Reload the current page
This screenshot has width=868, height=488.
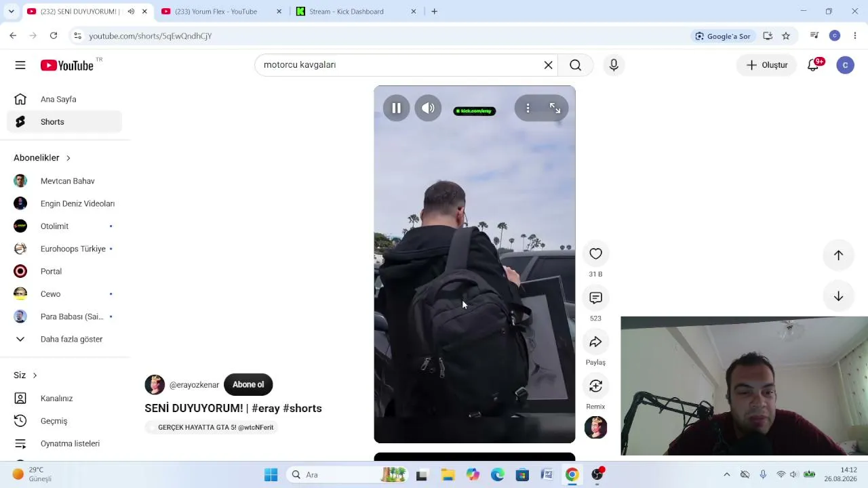click(x=54, y=36)
